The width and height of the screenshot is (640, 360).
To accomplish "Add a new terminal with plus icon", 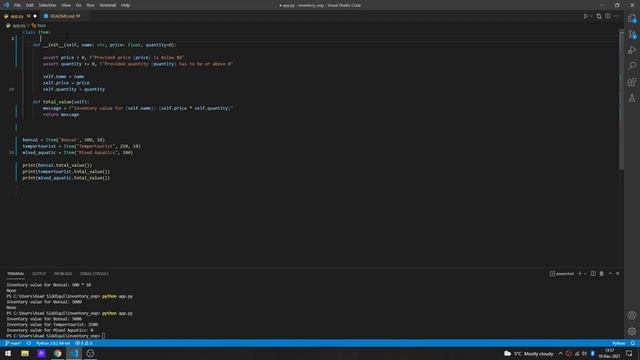I will click(580, 273).
